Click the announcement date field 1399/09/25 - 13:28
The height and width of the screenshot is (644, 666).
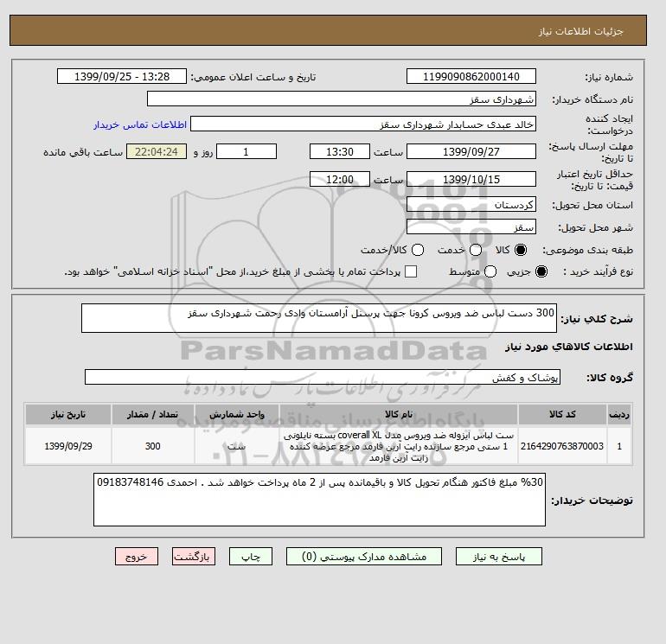point(122,76)
